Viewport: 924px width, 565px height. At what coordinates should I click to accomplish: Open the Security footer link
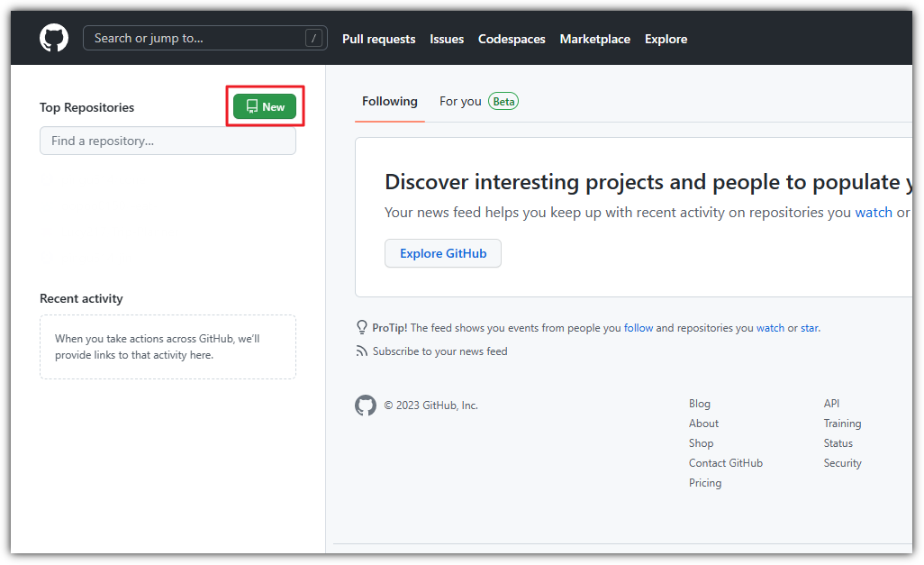[843, 463]
